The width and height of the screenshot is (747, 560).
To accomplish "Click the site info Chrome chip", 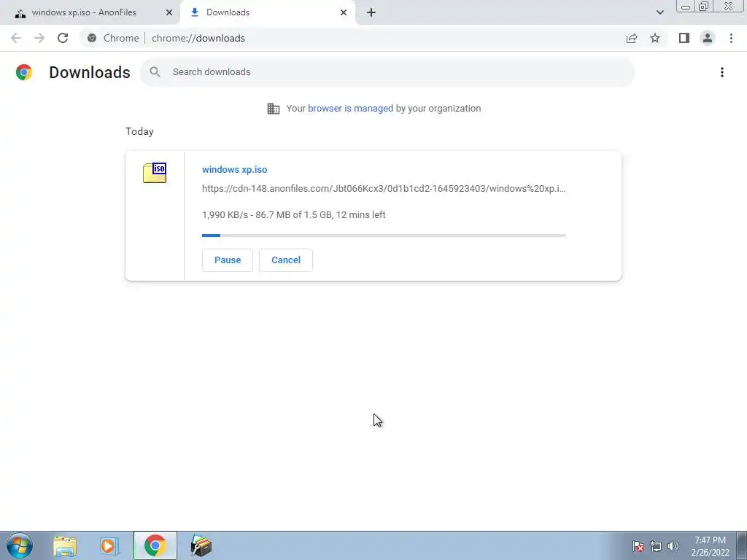I will click(x=113, y=38).
